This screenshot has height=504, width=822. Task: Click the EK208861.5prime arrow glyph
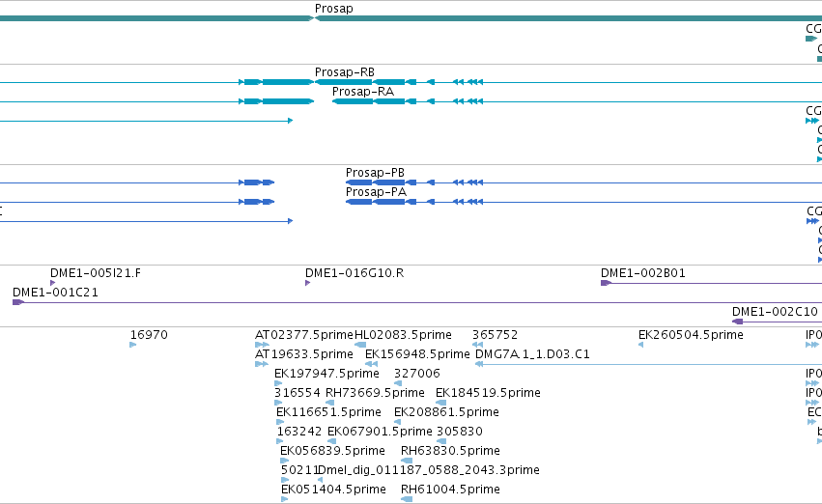(397, 422)
